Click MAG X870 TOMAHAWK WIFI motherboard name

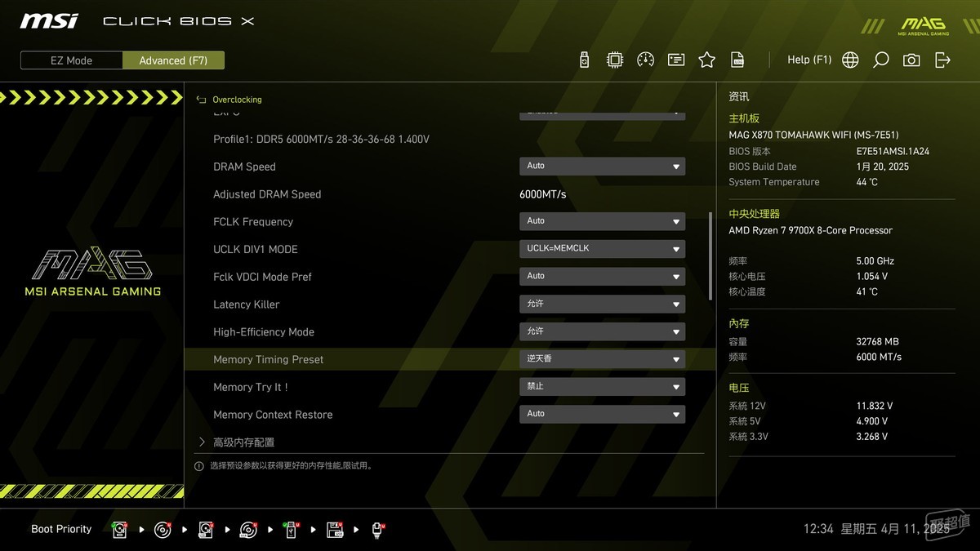pyautogui.click(x=813, y=135)
